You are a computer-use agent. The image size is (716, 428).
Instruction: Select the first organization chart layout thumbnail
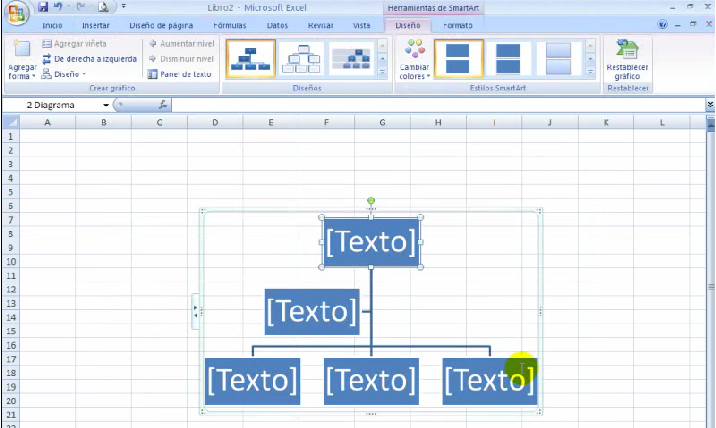tap(249, 59)
